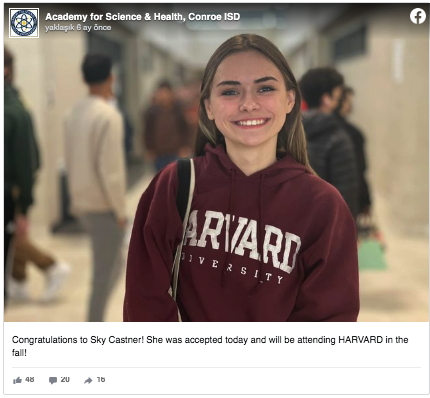Click the 'Congratulations to Sky Castner' caption text
430x398 pixels.
click(x=78, y=340)
